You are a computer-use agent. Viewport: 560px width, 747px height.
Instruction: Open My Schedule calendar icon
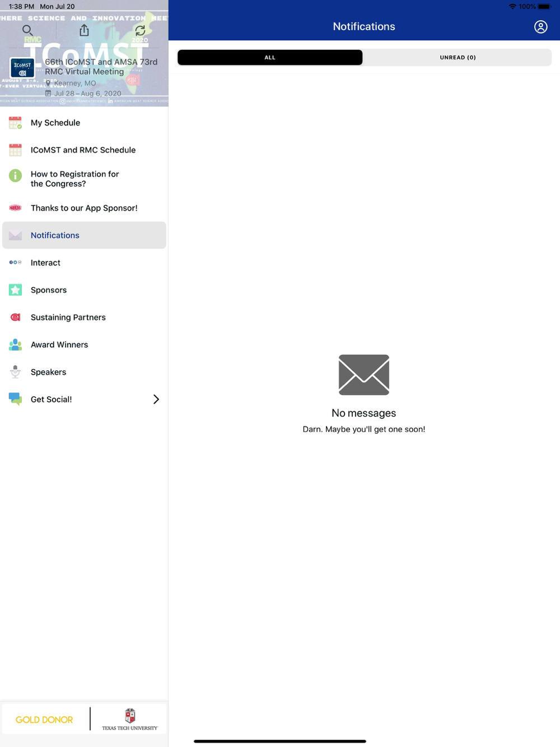(15, 123)
